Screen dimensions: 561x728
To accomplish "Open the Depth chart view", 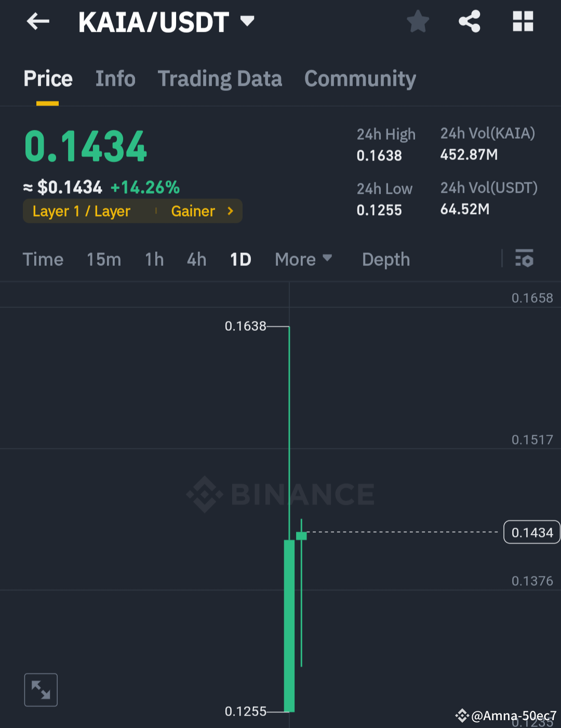I will coord(386,259).
